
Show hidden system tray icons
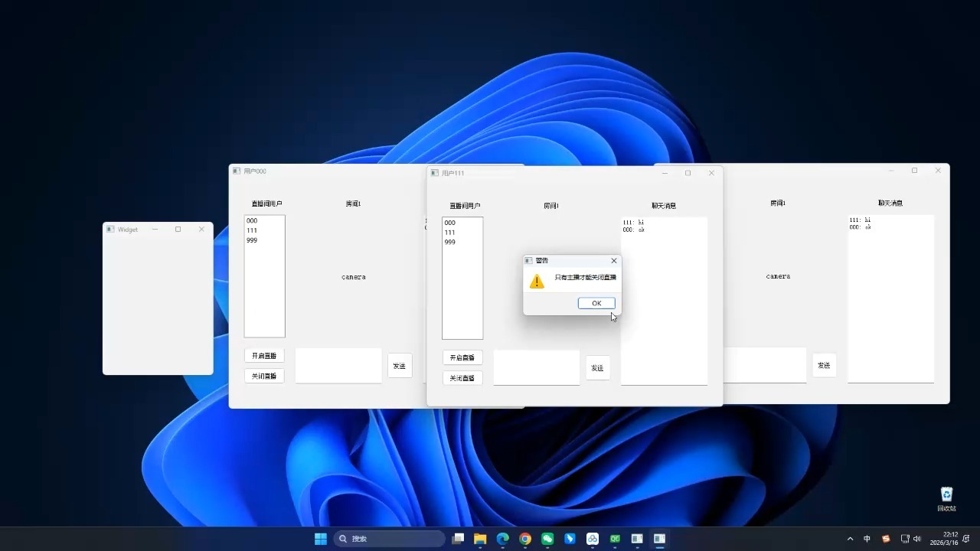pos(850,539)
